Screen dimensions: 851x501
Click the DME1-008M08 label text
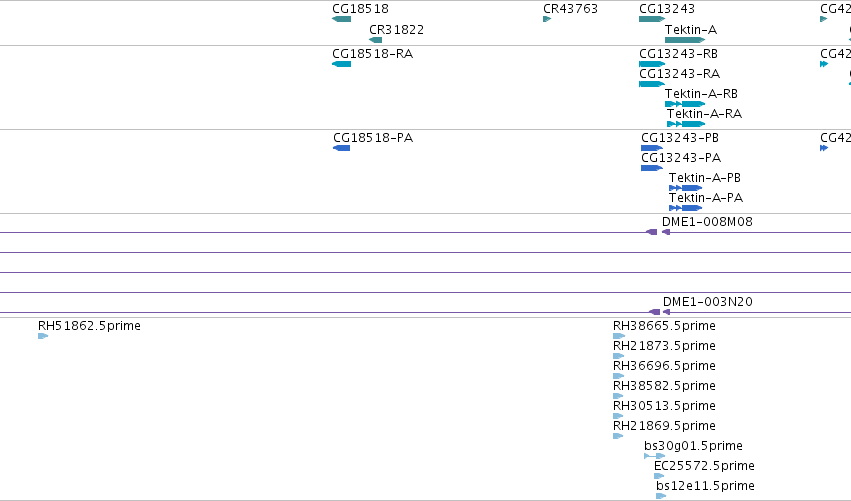[707, 222]
